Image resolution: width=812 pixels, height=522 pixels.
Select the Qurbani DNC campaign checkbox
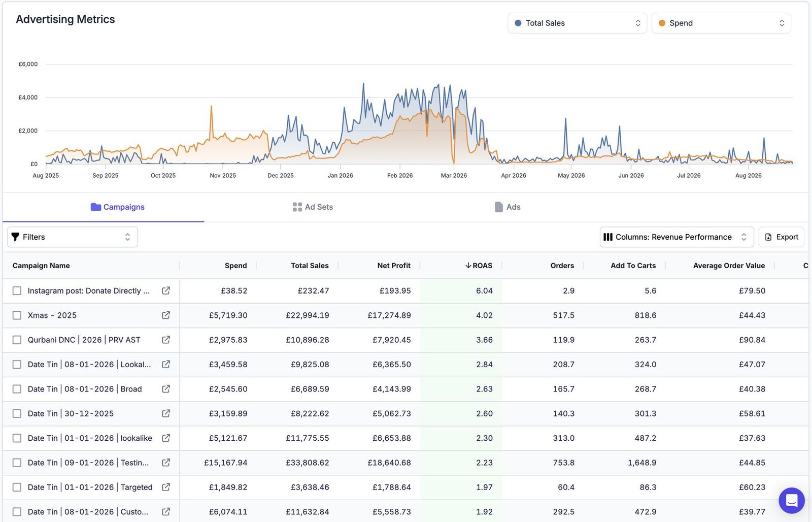[17, 340]
